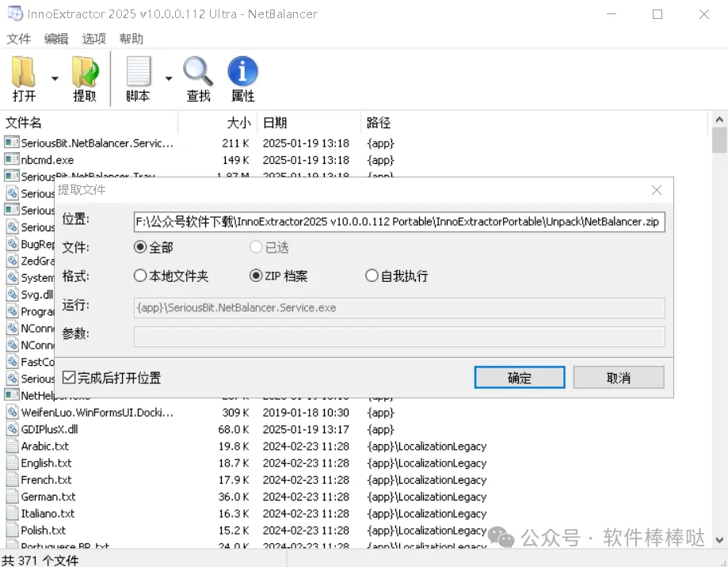Select file name GDIPlusX.dll
Image resolution: width=728 pixels, height=567 pixels.
point(50,429)
